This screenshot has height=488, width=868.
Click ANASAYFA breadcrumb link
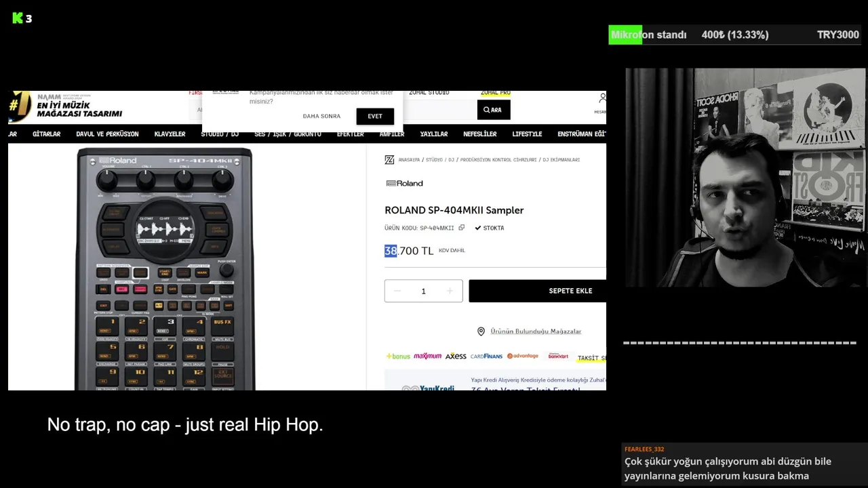tap(408, 160)
